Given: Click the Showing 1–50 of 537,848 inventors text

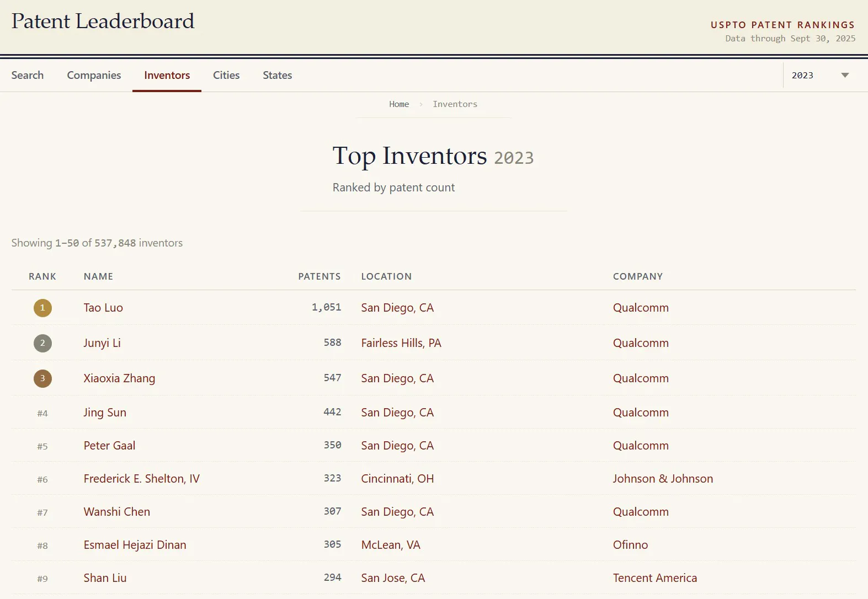Looking at the screenshot, I should (97, 243).
